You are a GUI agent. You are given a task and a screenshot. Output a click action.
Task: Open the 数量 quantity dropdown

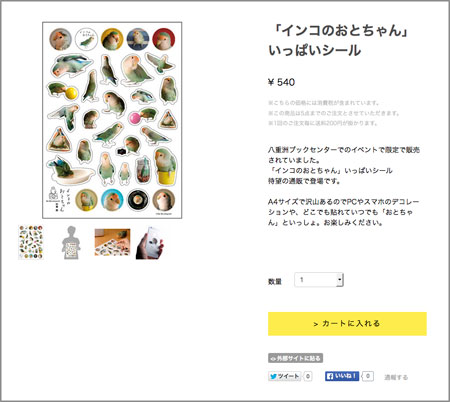click(x=319, y=280)
